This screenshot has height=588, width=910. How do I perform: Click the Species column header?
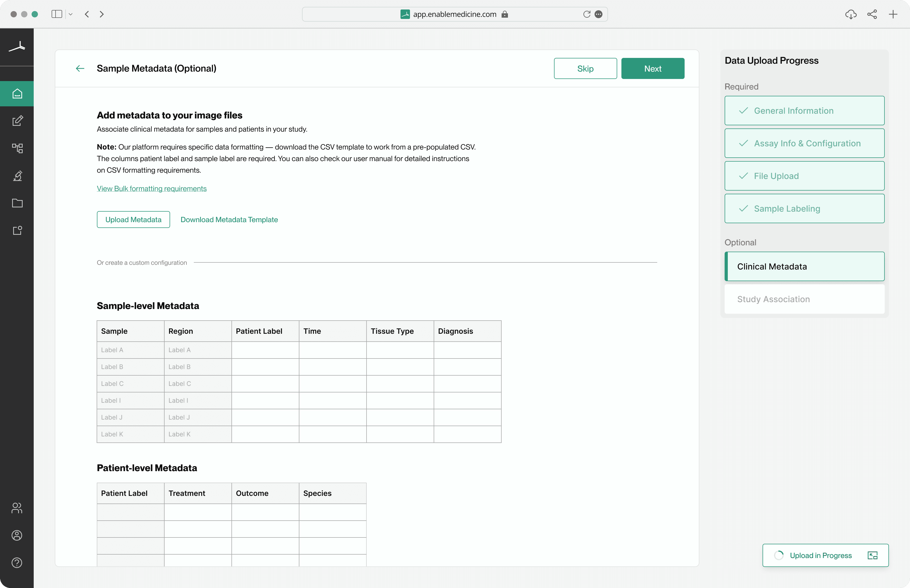333,493
